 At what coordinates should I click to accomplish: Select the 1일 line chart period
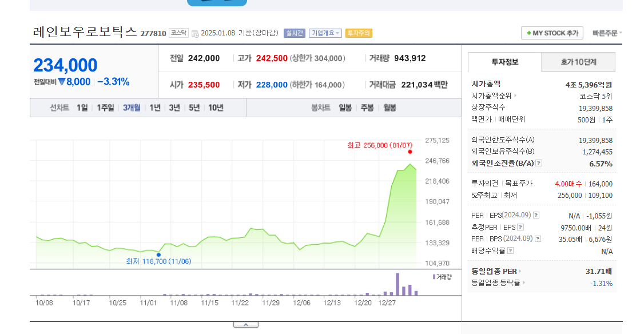pos(82,108)
